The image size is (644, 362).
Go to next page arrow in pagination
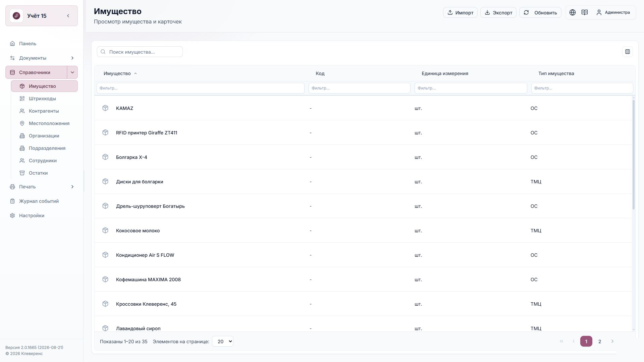[x=612, y=341]
